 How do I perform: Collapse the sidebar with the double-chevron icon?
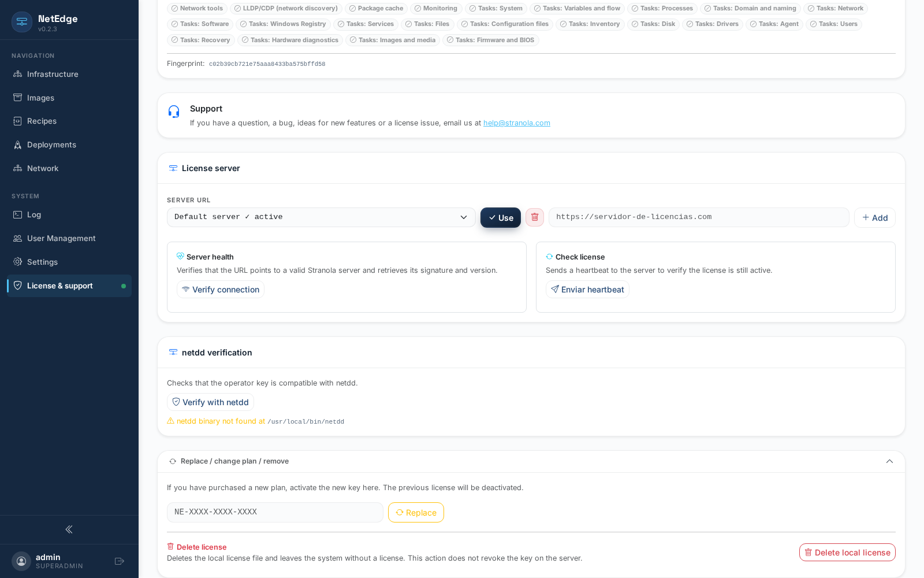pyautogui.click(x=69, y=529)
